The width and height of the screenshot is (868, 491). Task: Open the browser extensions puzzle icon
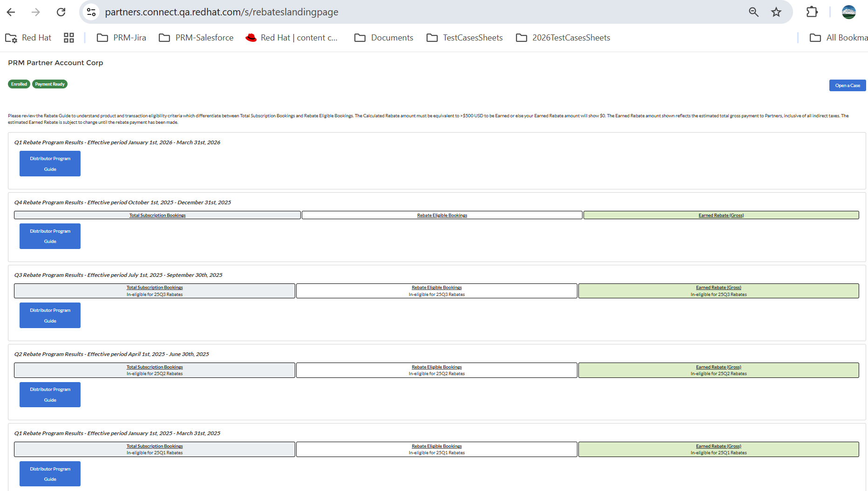click(812, 12)
